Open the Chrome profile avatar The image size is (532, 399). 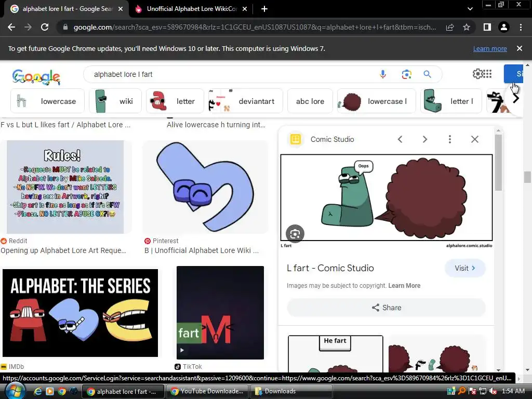click(x=504, y=27)
